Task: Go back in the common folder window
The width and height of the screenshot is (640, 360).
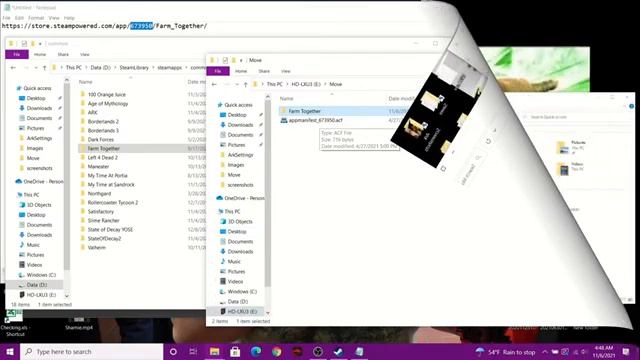Action: [x=13, y=67]
